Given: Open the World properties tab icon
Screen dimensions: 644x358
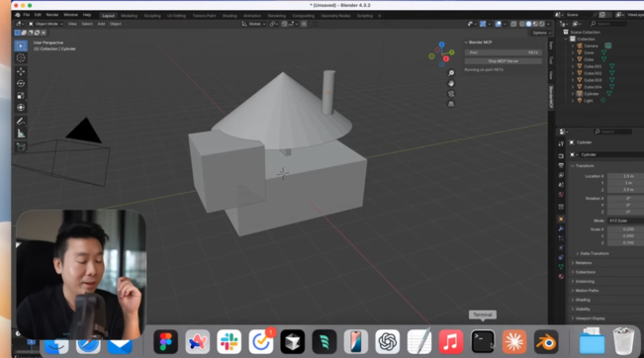Looking at the screenshot, I should (561, 194).
